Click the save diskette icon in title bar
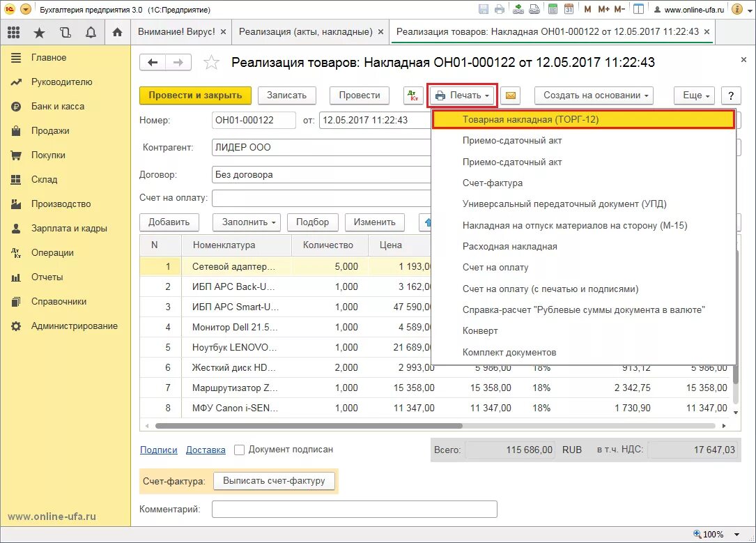Screen dimensions: 756x543 point(484,9)
